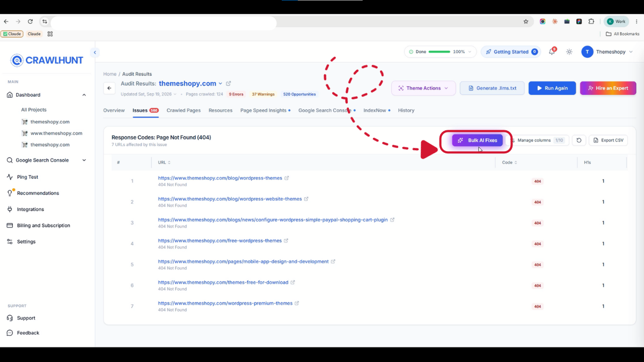The height and width of the screenshot is (362, 644).
Task: Open external link icon for paypal-shopping-cart-plugin URL
Action: pos(392,220)
